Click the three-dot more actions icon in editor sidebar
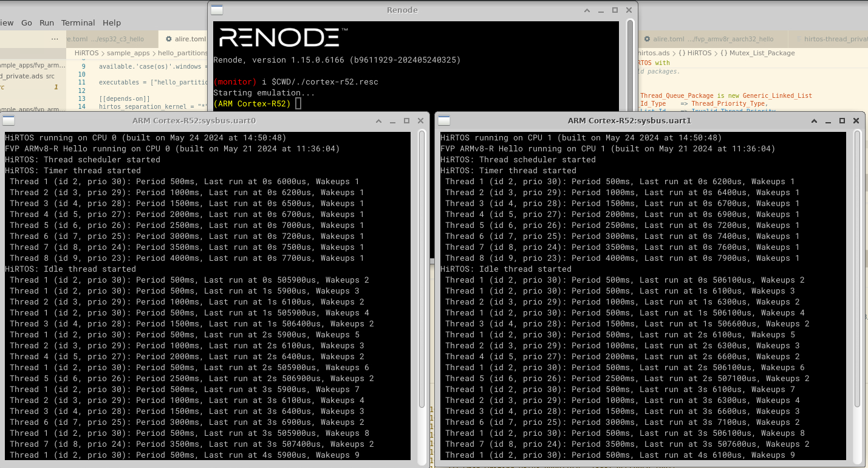868x468 pixels. point(55,39)
